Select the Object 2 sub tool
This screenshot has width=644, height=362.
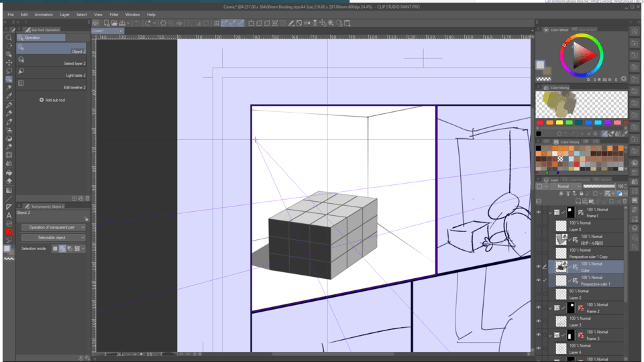52,48
